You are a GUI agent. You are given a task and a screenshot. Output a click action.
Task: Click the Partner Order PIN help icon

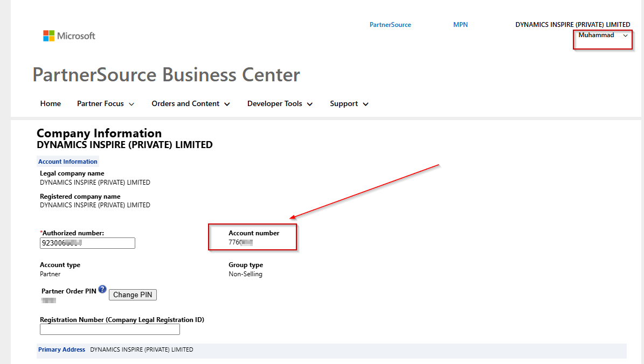tap(102, 290)
